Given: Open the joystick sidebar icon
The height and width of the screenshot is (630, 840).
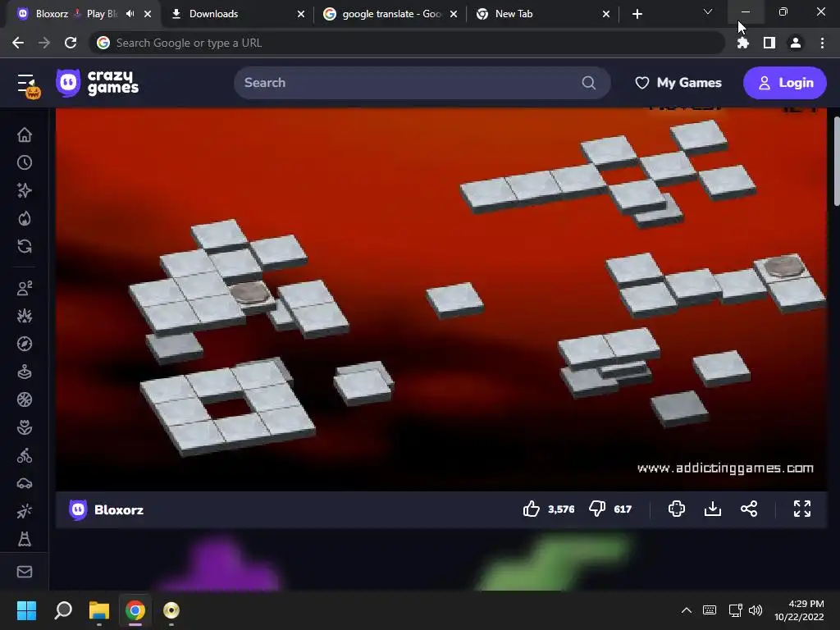Looking at the screenshot, I should pyautogui.click(x=25, y=372).
